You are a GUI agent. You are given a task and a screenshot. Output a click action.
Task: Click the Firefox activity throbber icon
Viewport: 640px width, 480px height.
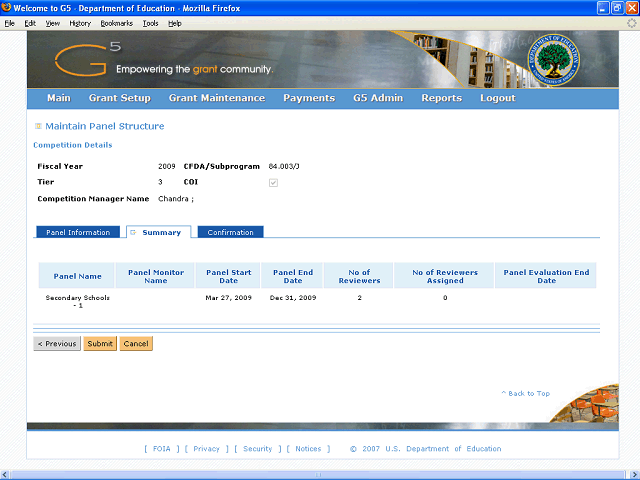tap(631, 22)
